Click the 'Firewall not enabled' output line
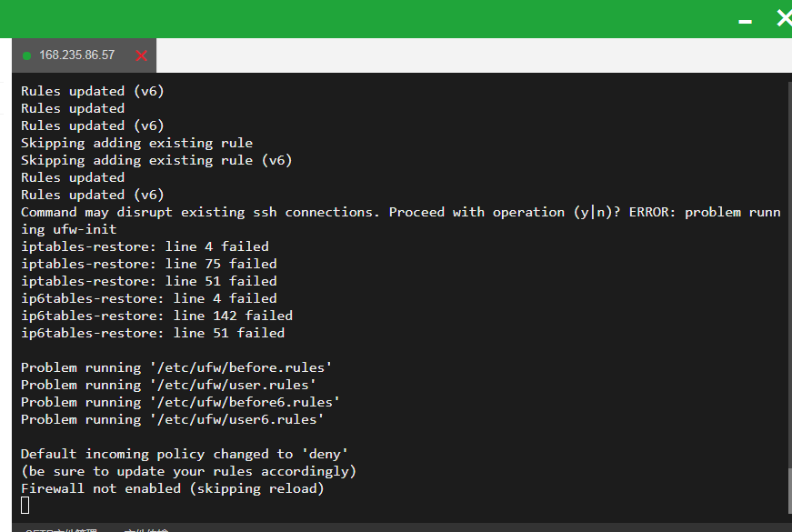 pyautogui.click(x=172, y=488)
